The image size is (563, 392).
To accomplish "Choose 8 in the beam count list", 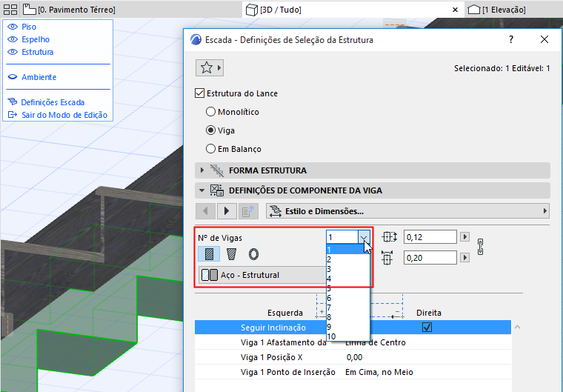I will coord(347,318).
